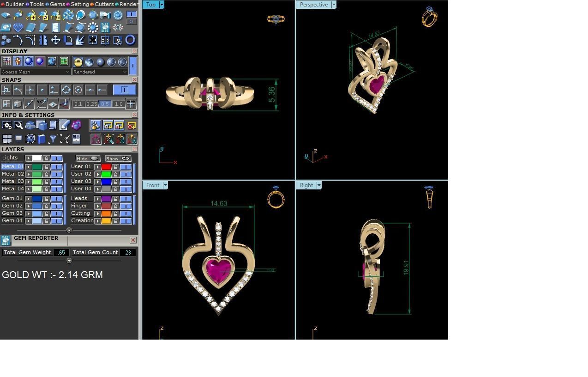Collapse Layers panel with bottom arrow

click(x=69, y=230)
